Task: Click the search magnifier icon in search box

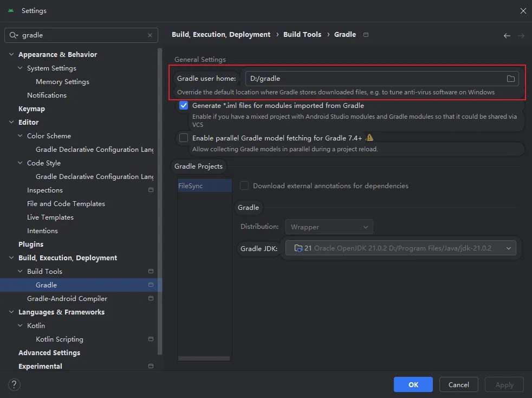Action: click(14, 35)
